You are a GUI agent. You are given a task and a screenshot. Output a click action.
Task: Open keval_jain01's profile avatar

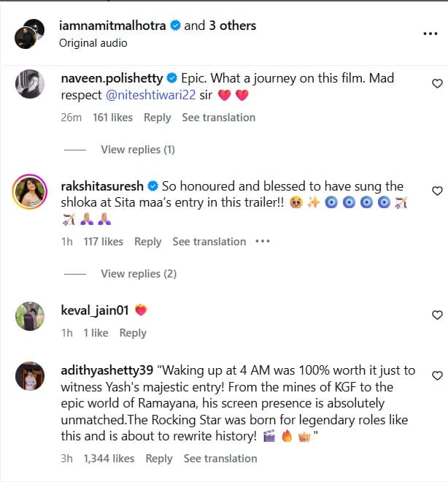[x=30, y=316]
